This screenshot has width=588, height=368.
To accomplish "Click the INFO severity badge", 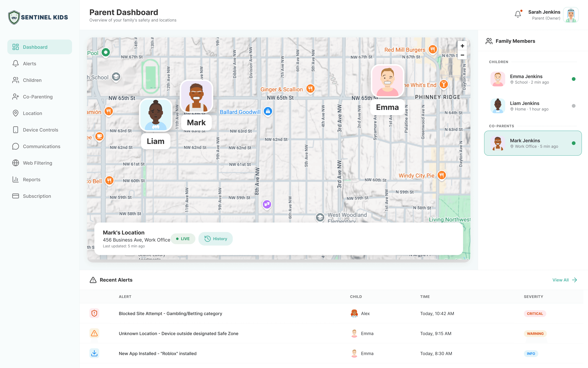I will tap(531, 353).
